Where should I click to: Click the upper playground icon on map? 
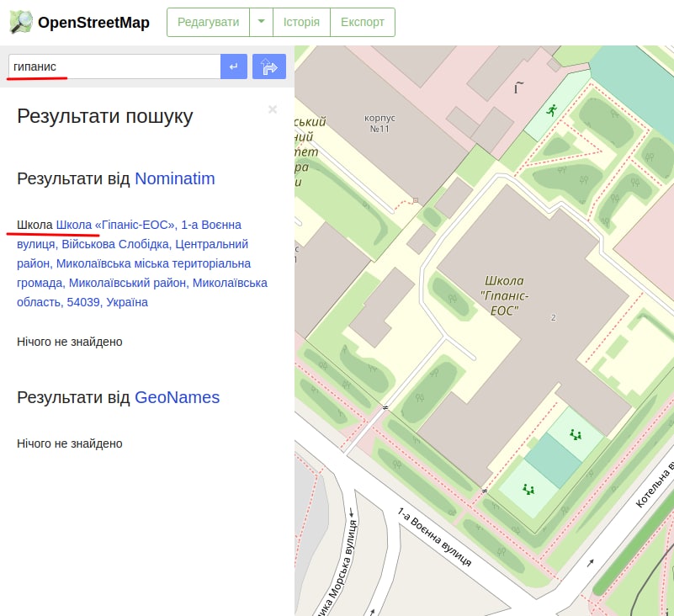[576, 434]
